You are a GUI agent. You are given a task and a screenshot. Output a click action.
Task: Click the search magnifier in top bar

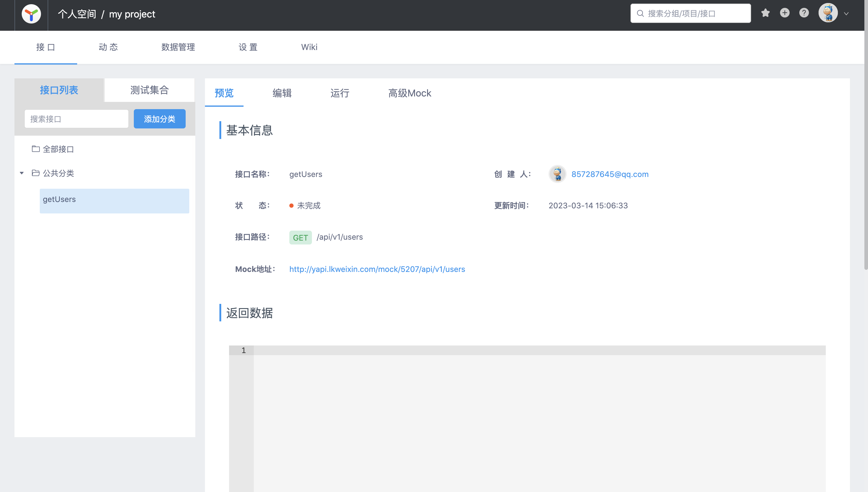[x=640, y=13]
